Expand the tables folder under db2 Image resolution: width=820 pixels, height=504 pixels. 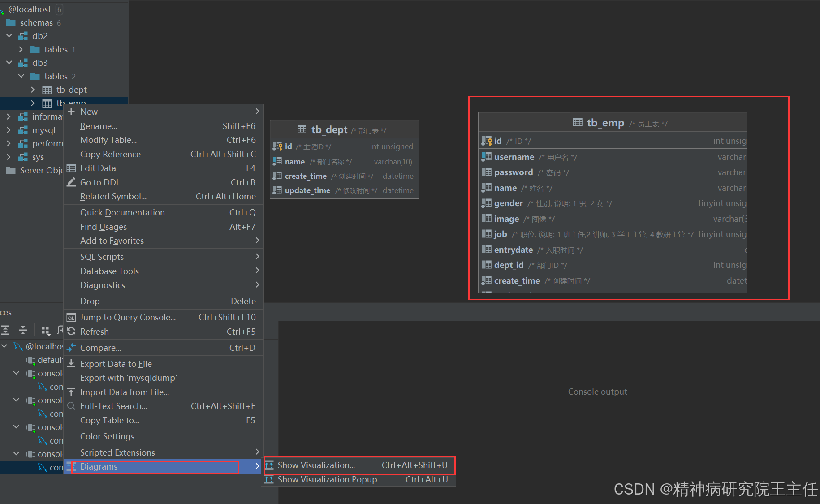tap(21, 49)
